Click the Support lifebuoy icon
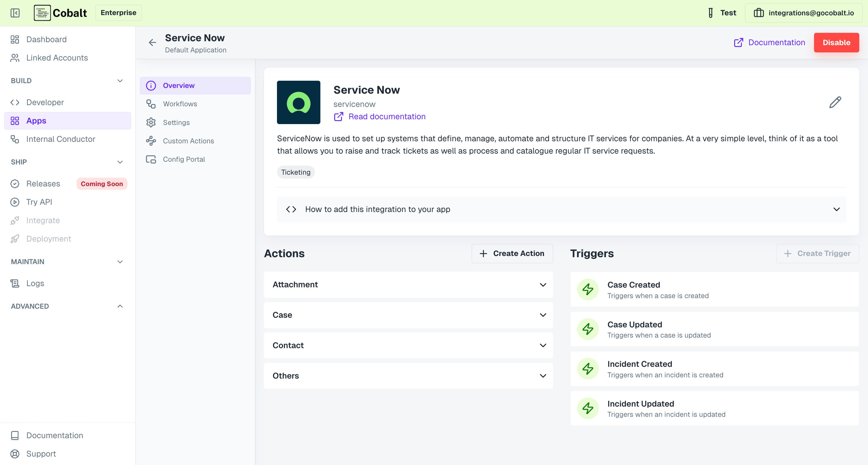 coord(15,454)
